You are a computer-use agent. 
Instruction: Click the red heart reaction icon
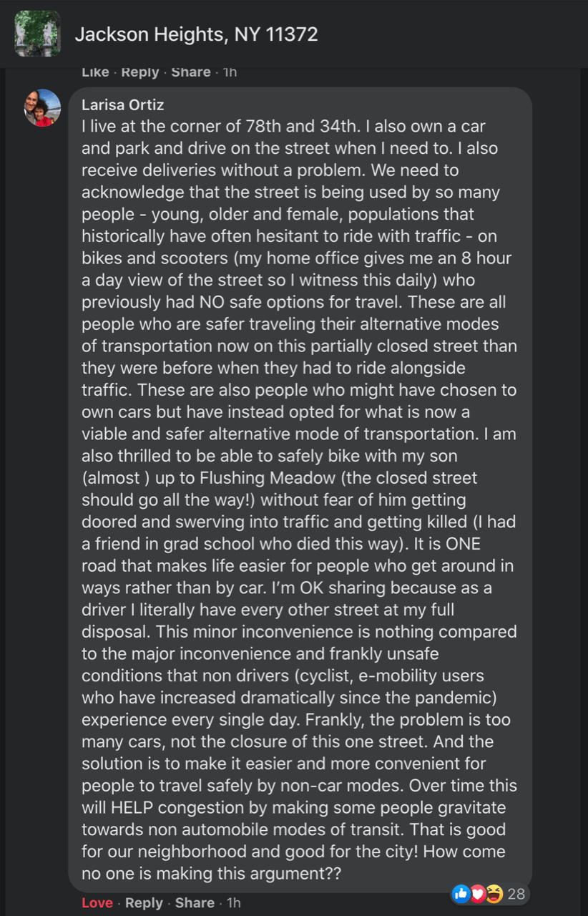pyautogui.click(x=478, y=893)
